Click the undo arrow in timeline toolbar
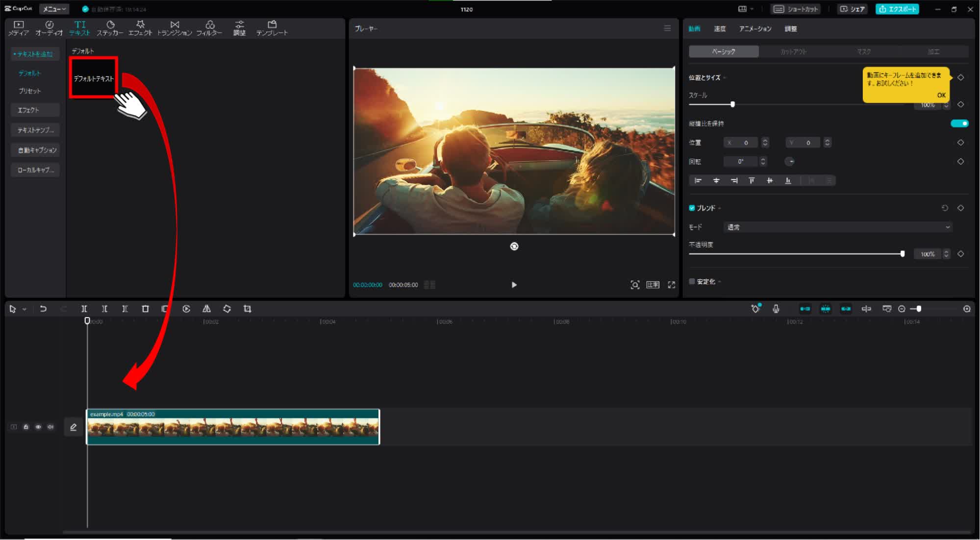Screen dimensions: 980x540 (43, 309)
